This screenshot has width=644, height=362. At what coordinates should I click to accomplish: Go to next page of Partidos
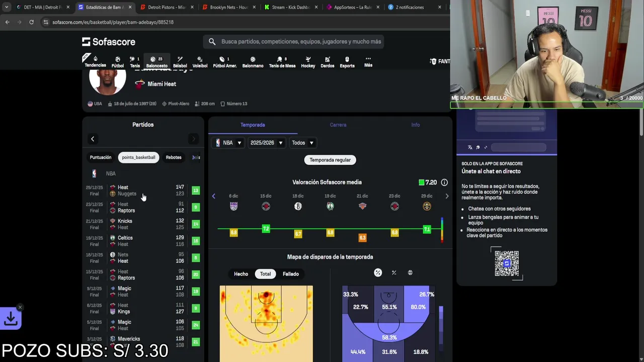pyautogui.click(x=193, y=139)
